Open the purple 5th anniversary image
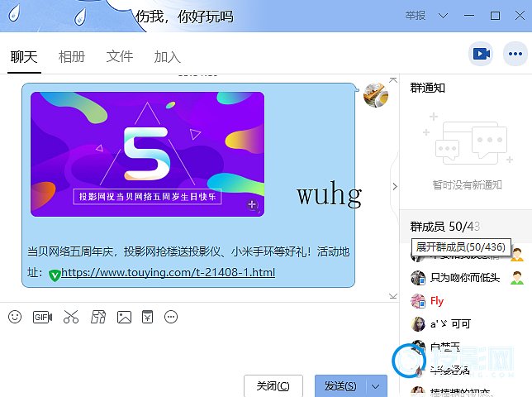The height and width of the screenshot is (397, 532). coord(147,154)
